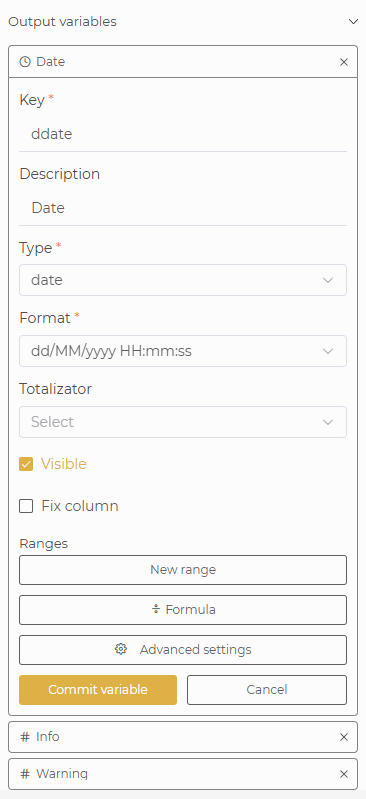Click the Visible label text
Screen dimensions: 366x799
pos(64,464)
